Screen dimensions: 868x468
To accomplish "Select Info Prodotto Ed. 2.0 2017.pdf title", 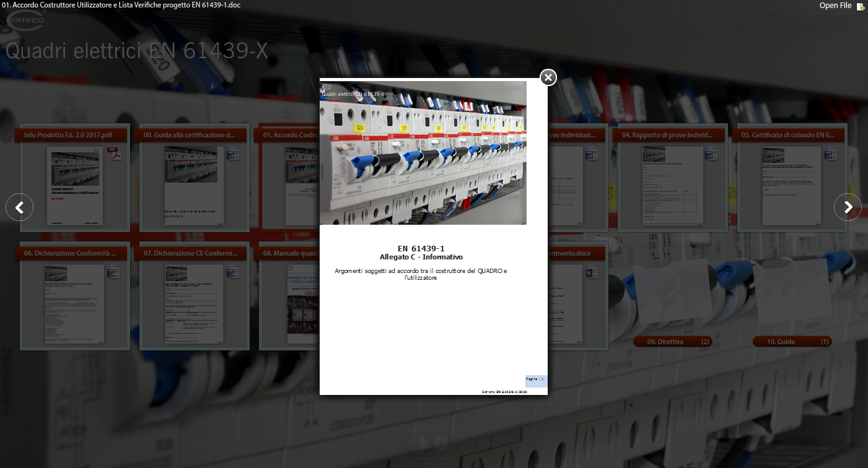I will (x=68, y=135).
